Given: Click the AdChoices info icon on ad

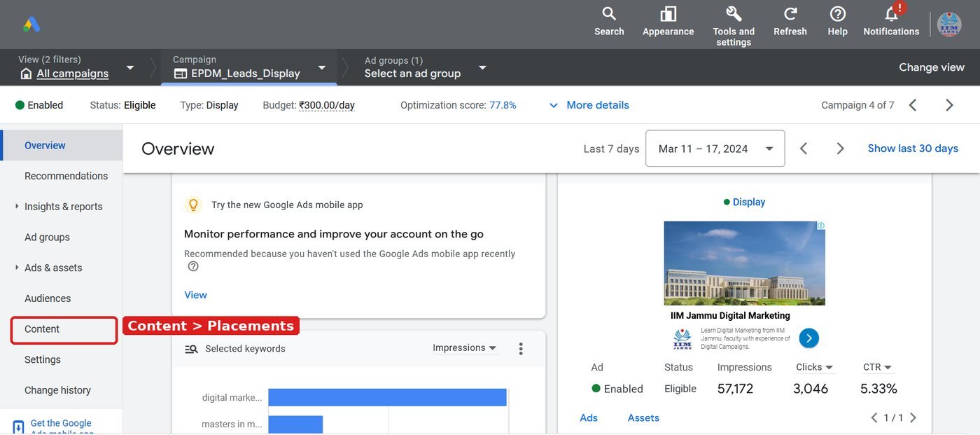Looking at the screenshot, I should (821, 226).
